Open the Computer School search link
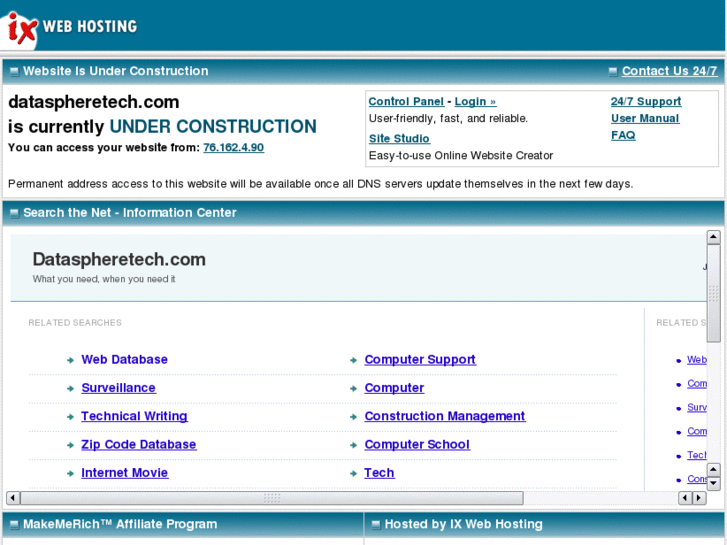This screenshot has height=545, width=727. (417, 444)
